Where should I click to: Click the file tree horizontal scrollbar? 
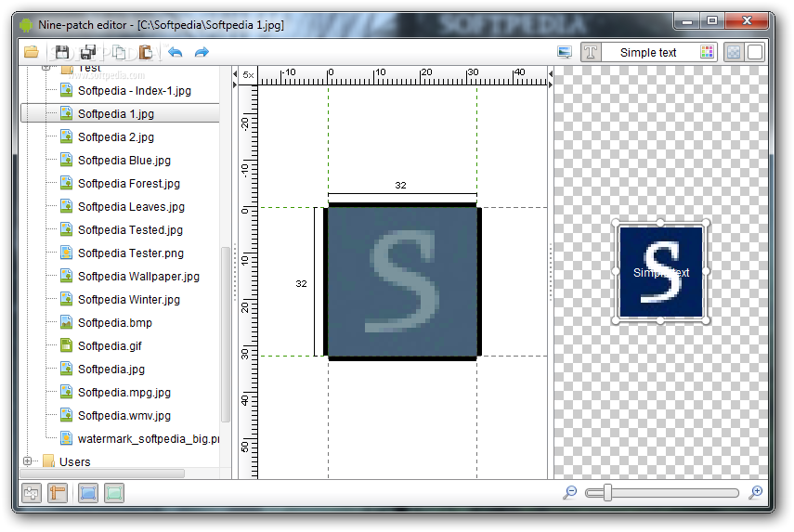tap(102, 474)
